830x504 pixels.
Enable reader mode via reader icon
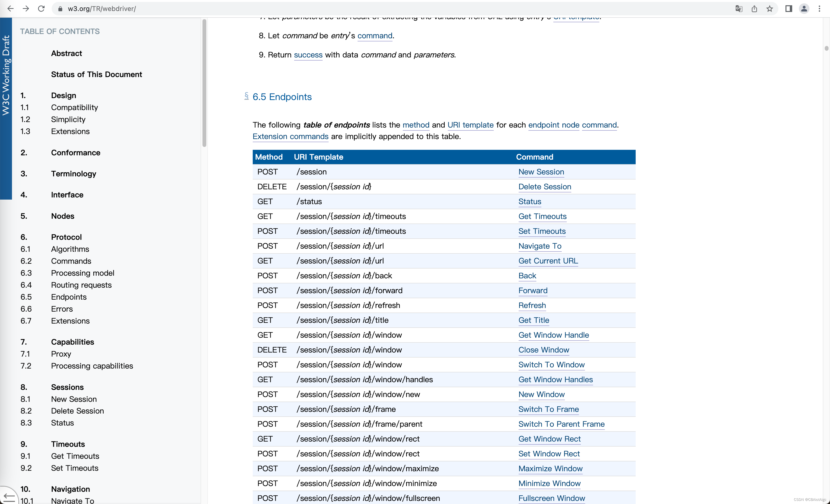point(789,9)
